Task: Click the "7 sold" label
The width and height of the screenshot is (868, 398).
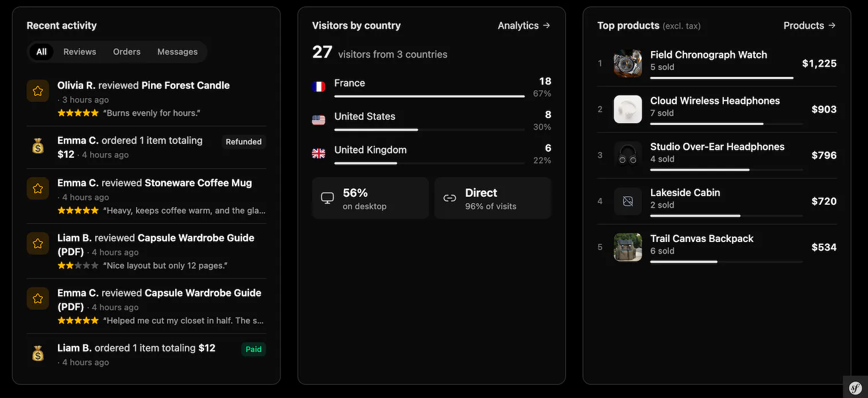Action: coord(662,113)
